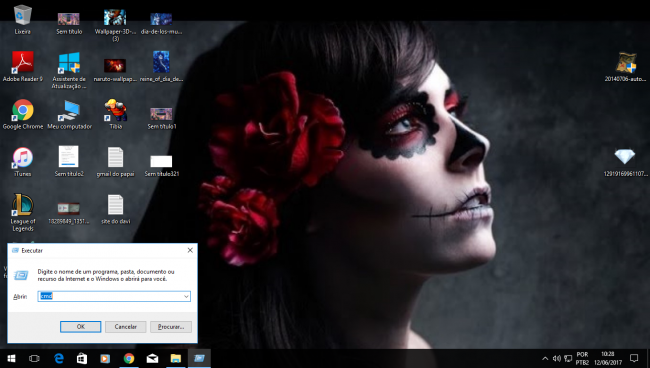Open the Sem título2 document
Screen dimensions: 650x368
coord(69,161)
